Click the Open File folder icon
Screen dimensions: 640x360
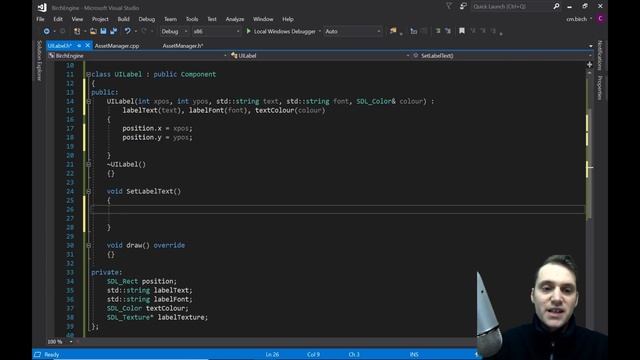point(93,31)
